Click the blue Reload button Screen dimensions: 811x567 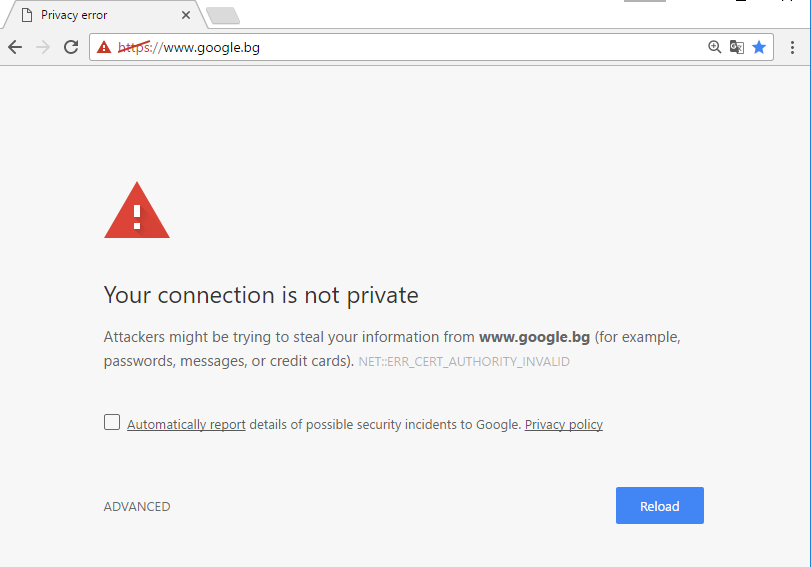tap(659, 505)
